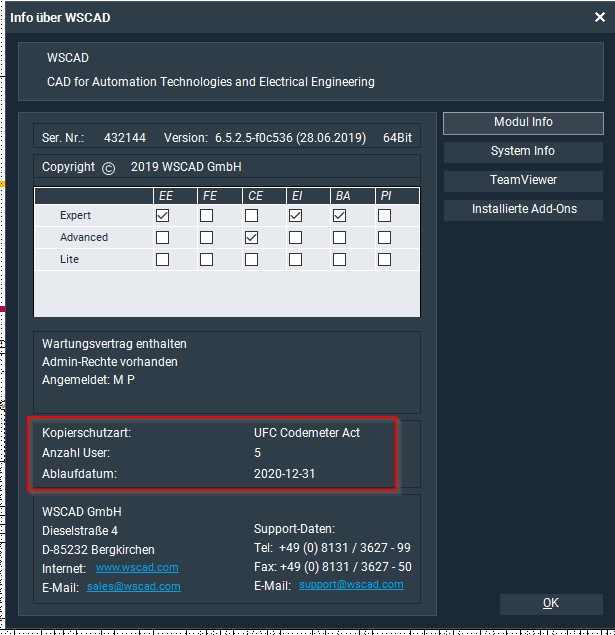Toggle the Advanced FE checkbox

tap(206, 237)
